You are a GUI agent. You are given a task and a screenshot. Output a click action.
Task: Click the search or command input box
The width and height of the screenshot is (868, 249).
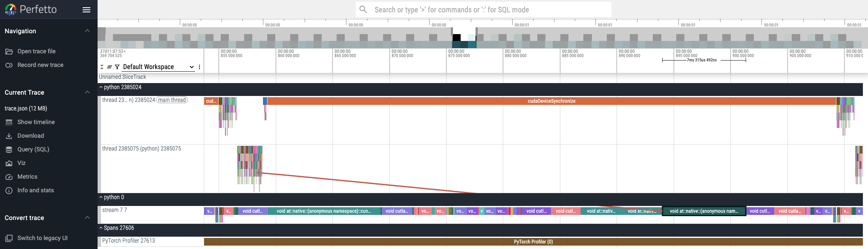(x=484, y=9)
